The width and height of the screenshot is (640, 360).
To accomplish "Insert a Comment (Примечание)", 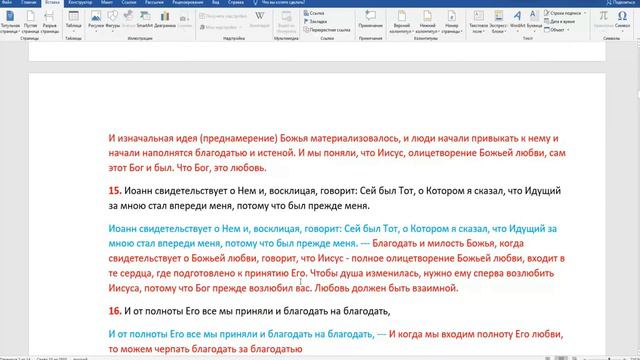I will (370, 20).
